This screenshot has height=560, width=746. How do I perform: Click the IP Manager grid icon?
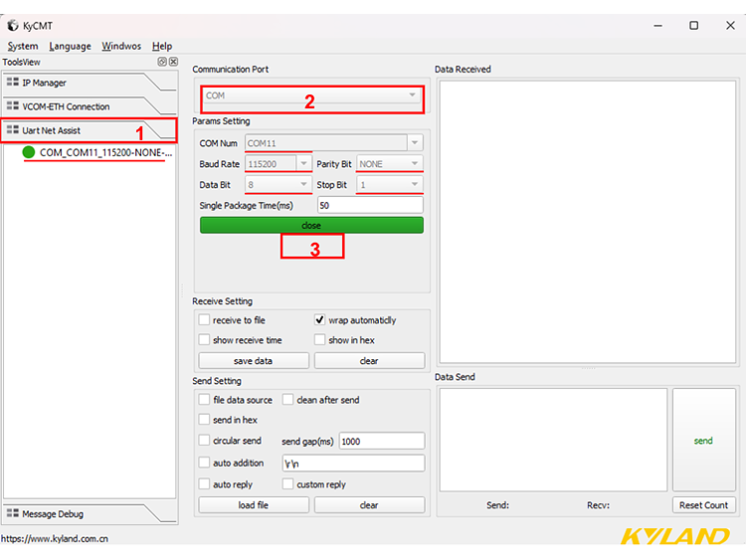(x=13, y=83)
